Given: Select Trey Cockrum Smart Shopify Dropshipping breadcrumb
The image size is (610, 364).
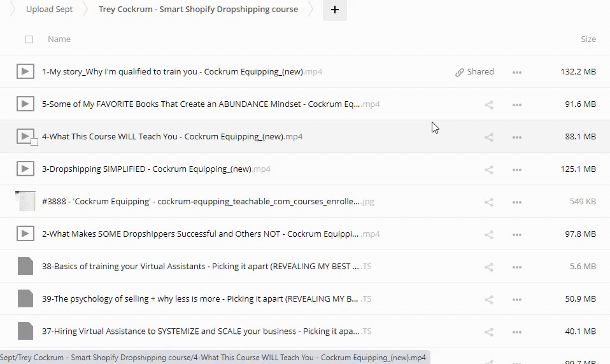Looking at the screenshot, I should tap(198, 10).
